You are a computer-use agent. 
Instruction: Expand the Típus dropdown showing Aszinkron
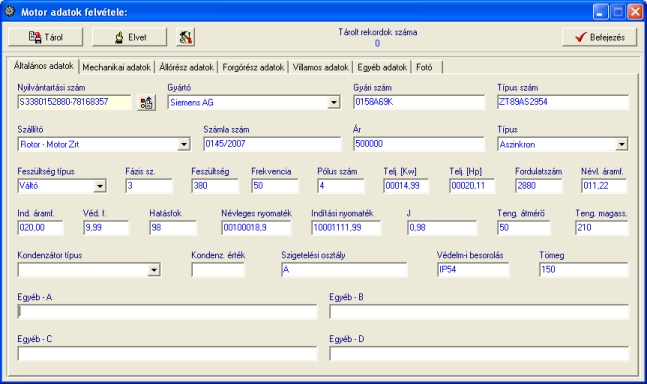pyautogui.click(x=621, y=144)
